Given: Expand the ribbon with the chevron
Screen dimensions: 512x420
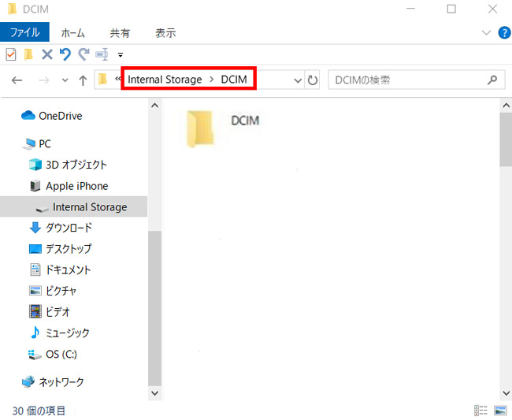Looking at the screenshot, I should pos(486,32).
